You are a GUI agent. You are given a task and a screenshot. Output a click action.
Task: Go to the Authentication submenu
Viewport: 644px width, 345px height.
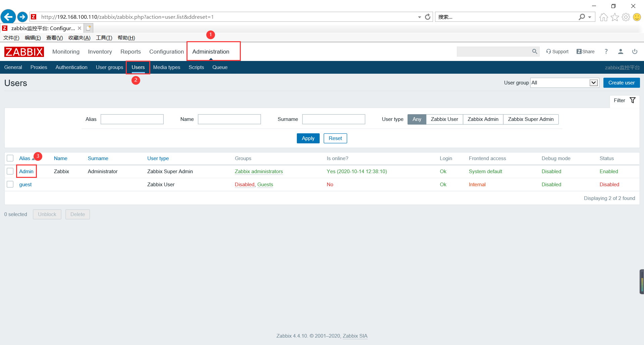[x=71, y=67]
